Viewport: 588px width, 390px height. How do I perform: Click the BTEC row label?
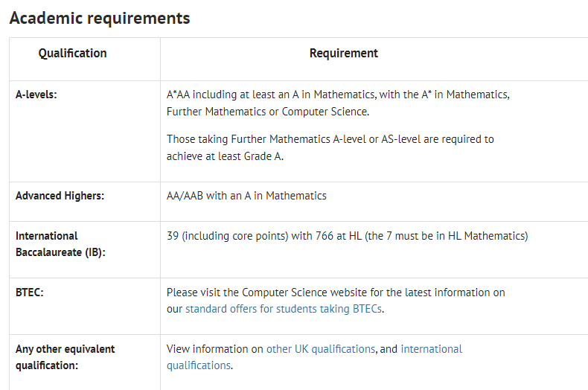pyautogui.click(x=30, y=292)
